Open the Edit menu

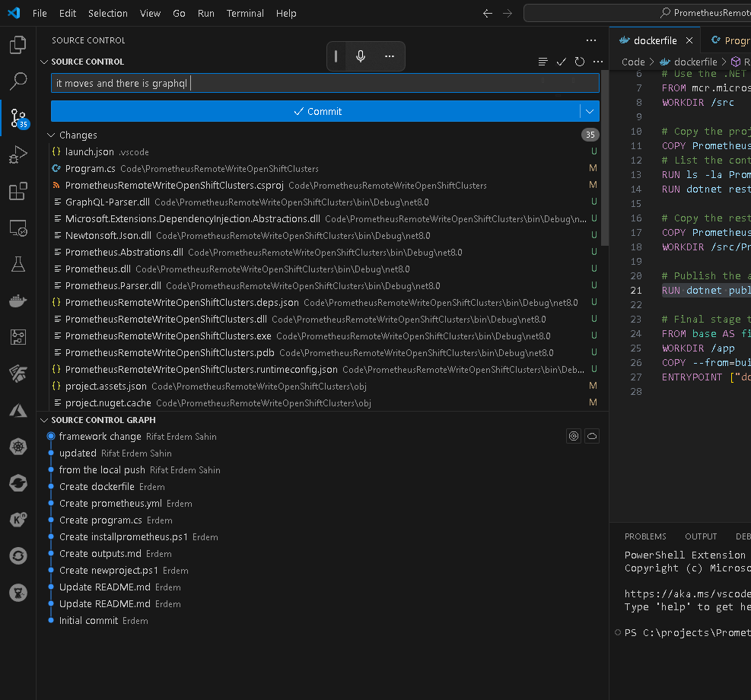pyautogui.click(x=68, y=14)
